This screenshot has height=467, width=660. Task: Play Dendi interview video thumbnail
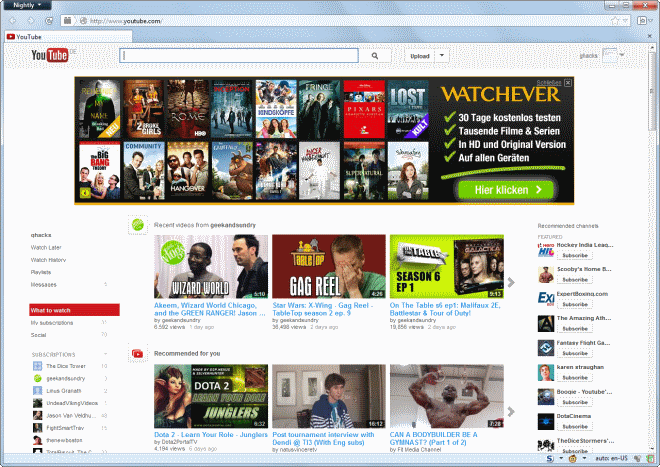pyautogui.click(x=329, y=396)
